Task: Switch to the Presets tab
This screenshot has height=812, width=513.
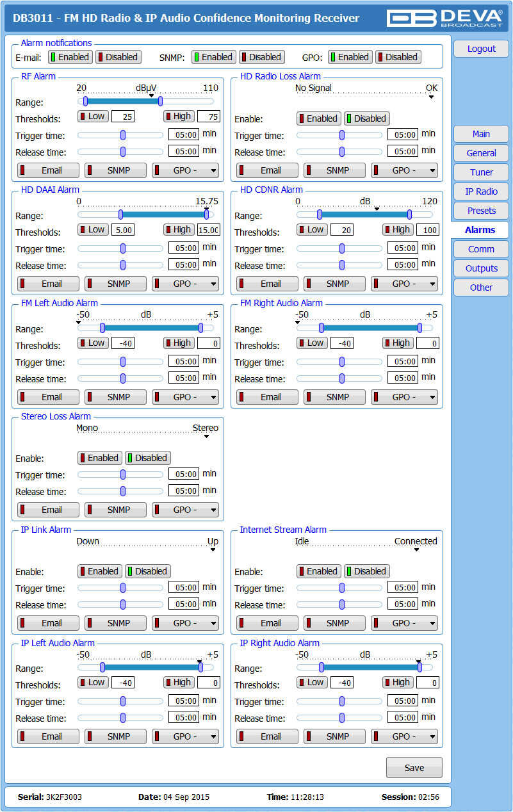Action: point(481,211)
